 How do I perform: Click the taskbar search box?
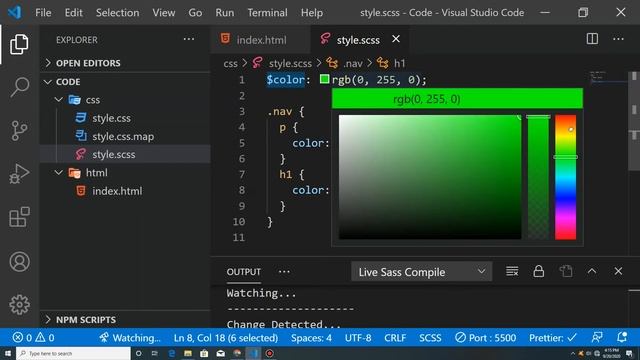(x=73, y=353)
